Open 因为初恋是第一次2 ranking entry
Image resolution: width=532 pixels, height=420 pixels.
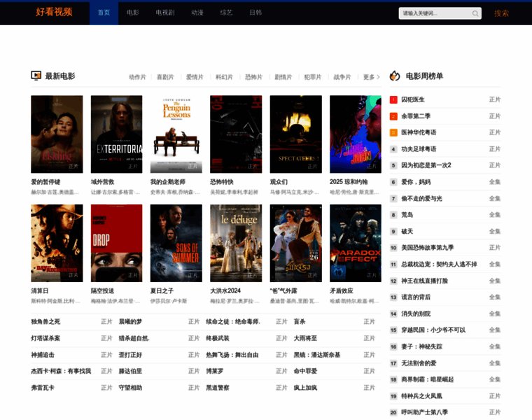point(426,165)
